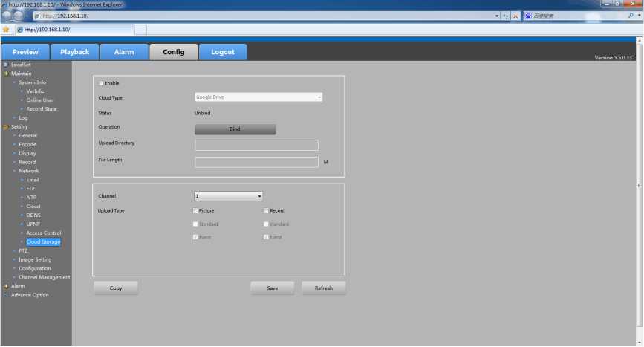
Task: Click the Upload Directory input field
Action: (256, 146)
